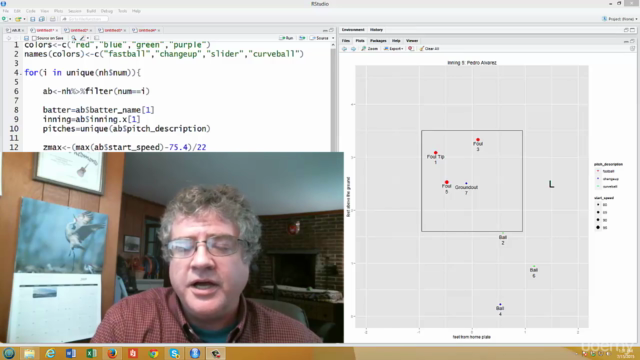The image size is (640, 360).
Task: Open the Code menu
Action: (x=31, y=11)
